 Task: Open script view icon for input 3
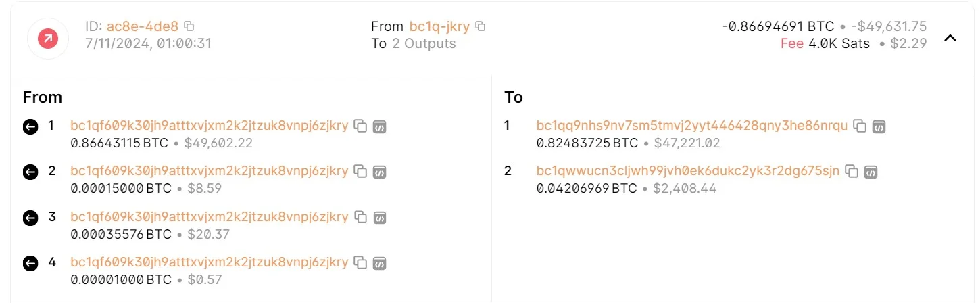tap(380, 217)
